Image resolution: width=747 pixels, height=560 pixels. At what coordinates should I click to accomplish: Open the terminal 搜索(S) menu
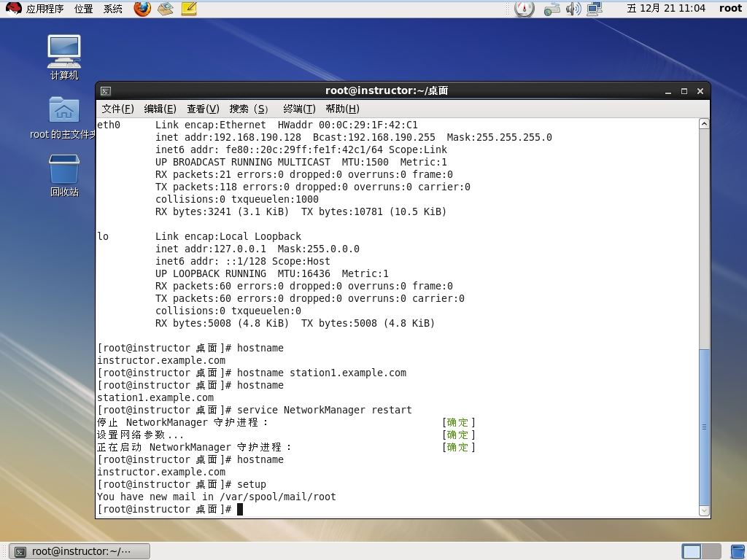pyautogui.click(x=248, y=109)
